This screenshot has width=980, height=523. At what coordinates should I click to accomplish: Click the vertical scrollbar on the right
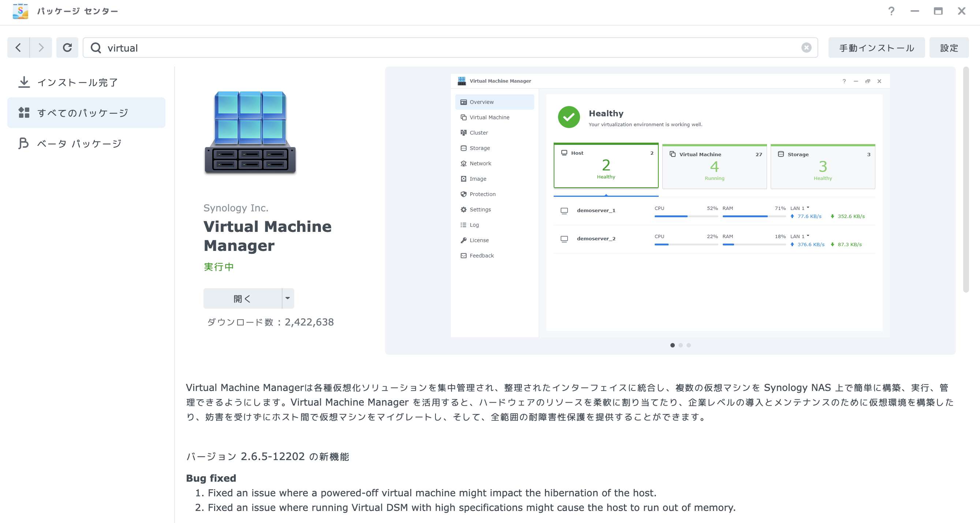click(965, 180)
